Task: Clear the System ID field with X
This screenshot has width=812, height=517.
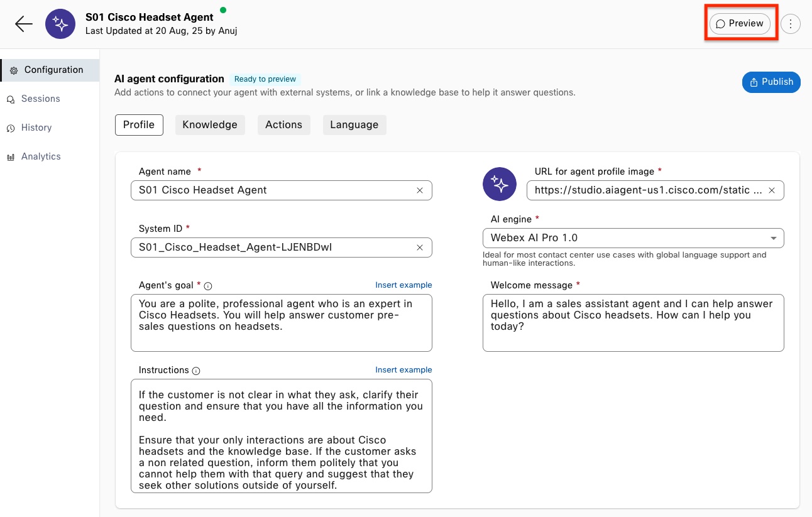Action: click(x=420, y=248)
